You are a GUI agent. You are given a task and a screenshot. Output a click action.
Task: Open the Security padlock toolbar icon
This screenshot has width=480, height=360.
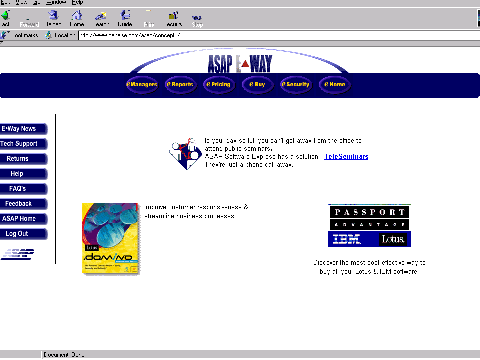(x=173, y=18)
